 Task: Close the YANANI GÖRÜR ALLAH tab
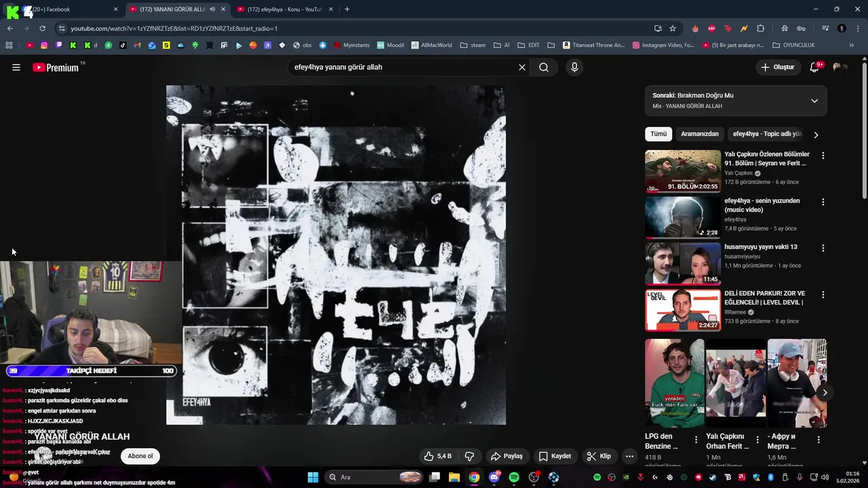click(223, 9)
